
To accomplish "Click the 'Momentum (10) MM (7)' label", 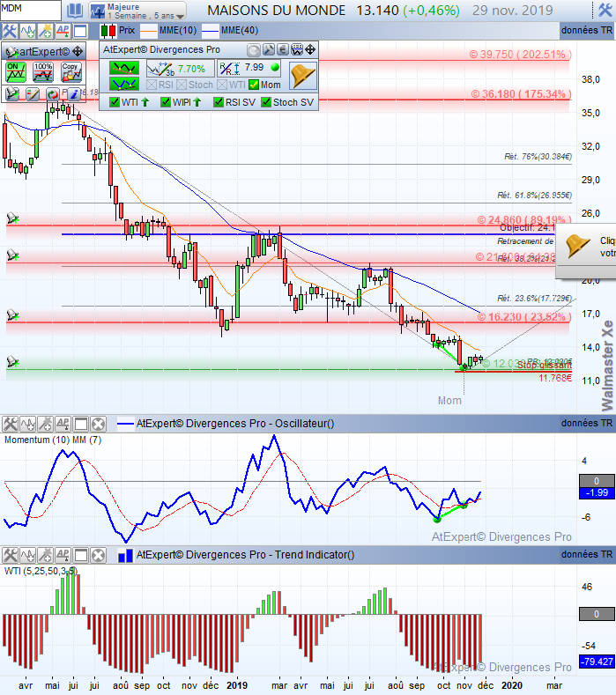I will [x=53, y=440].
